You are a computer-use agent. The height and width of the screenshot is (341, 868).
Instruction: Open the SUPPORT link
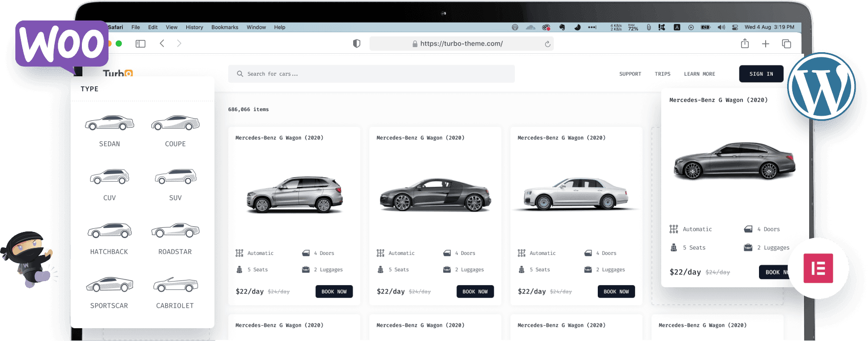tap(630, 74)
